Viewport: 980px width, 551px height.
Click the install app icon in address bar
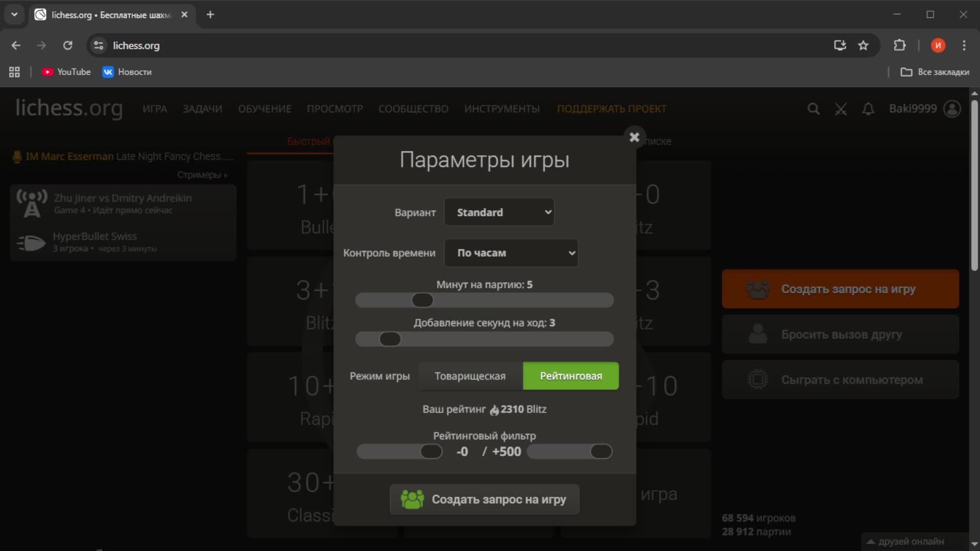[x=840, y=45]
